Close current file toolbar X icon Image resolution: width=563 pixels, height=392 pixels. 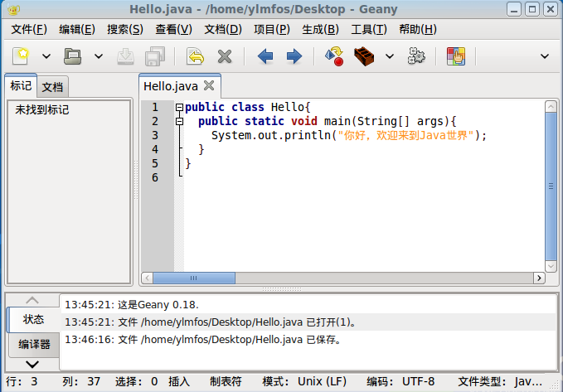pyautogui.click(x=225, y=56)
